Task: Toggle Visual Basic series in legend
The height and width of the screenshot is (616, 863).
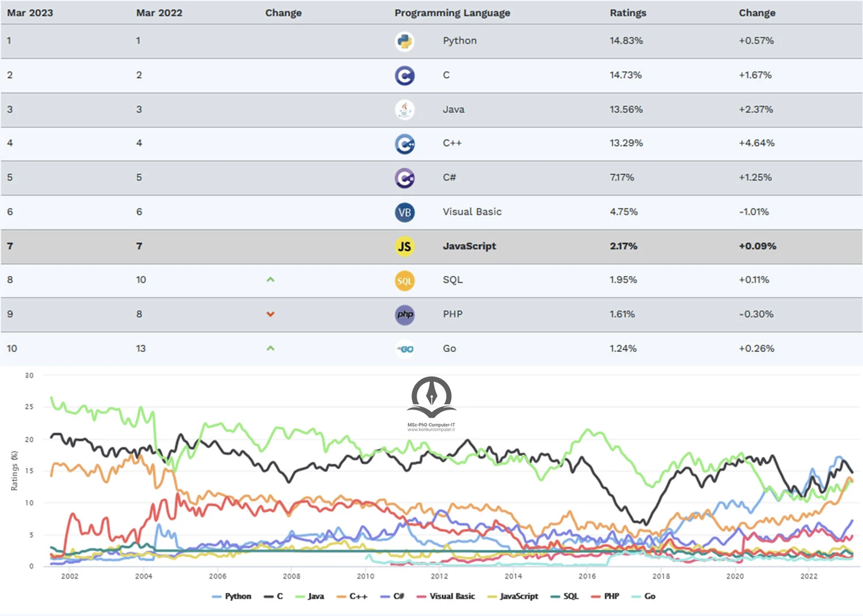Action: click(445, 596)
